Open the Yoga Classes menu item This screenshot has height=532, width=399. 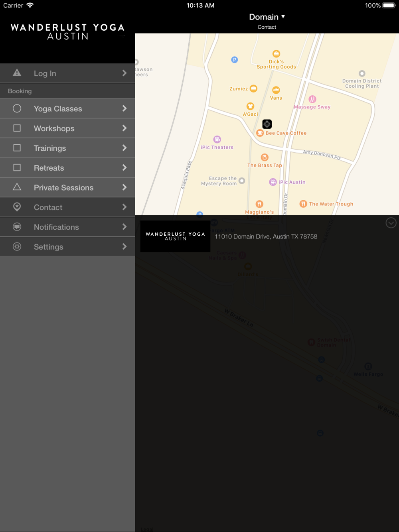[67, 108]
